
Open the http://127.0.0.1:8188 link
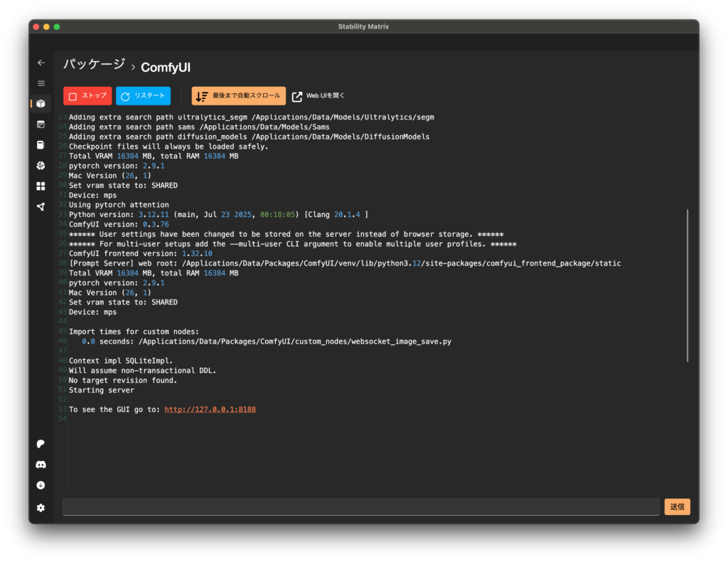pos(210,410)
